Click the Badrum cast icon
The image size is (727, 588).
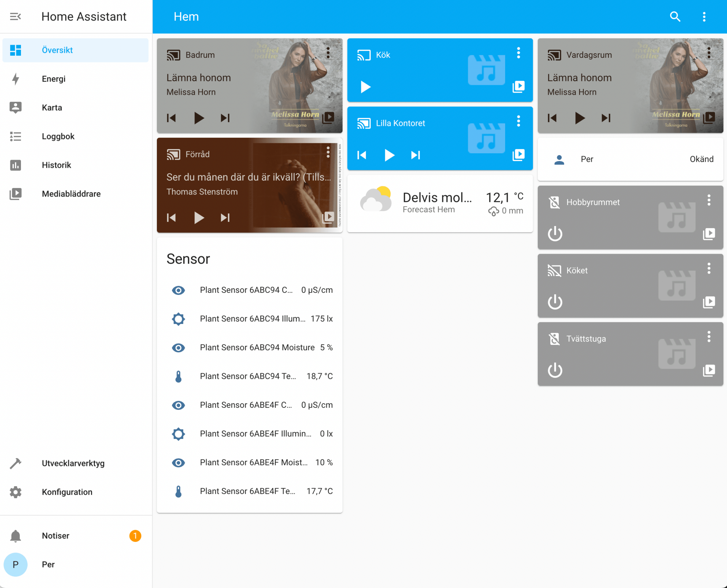[x=174, y=55]
